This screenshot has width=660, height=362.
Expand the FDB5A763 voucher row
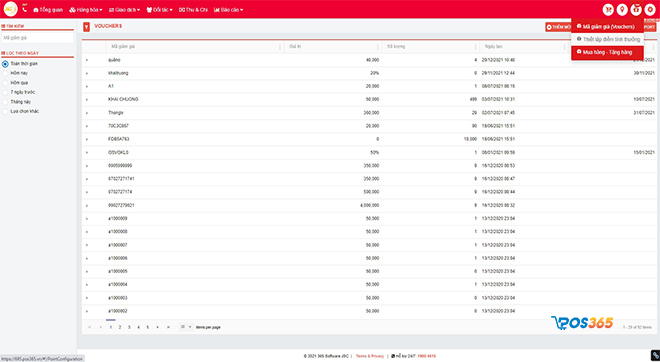pos(87,139)
